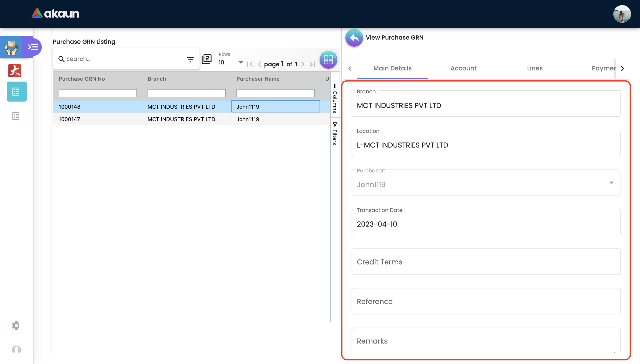Toggle the Columns side panel

click(335, 98)
